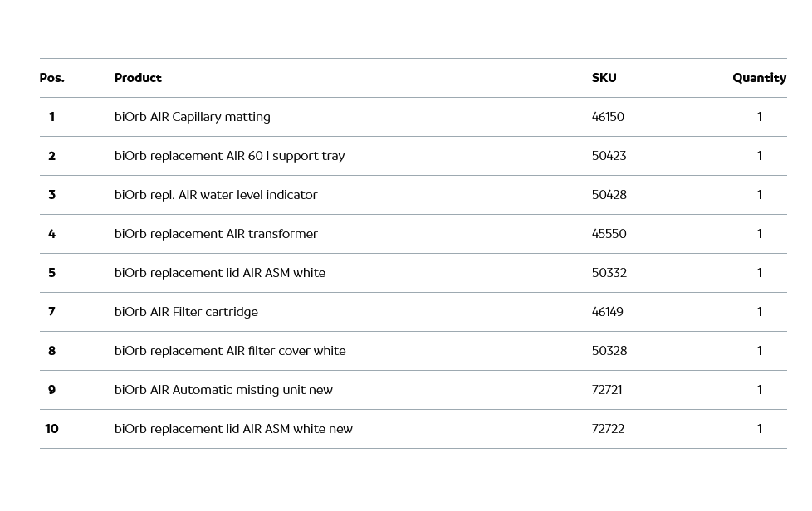Image resolution: width=812 pixels, height=511 pixels.
Task: Select biOrb replacement lid AIR ASM white new
Action: pos(233,429)
